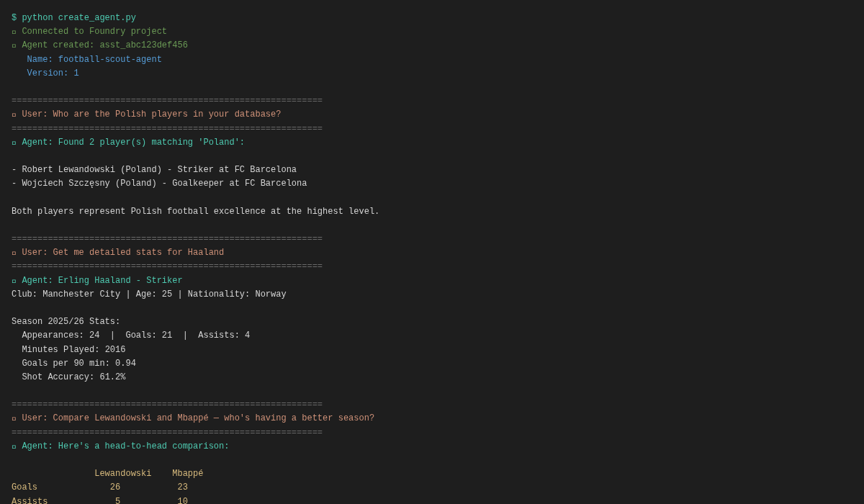Click the icon before the Lewandowski and Mbappé question
864x504 pixels.
14,419
